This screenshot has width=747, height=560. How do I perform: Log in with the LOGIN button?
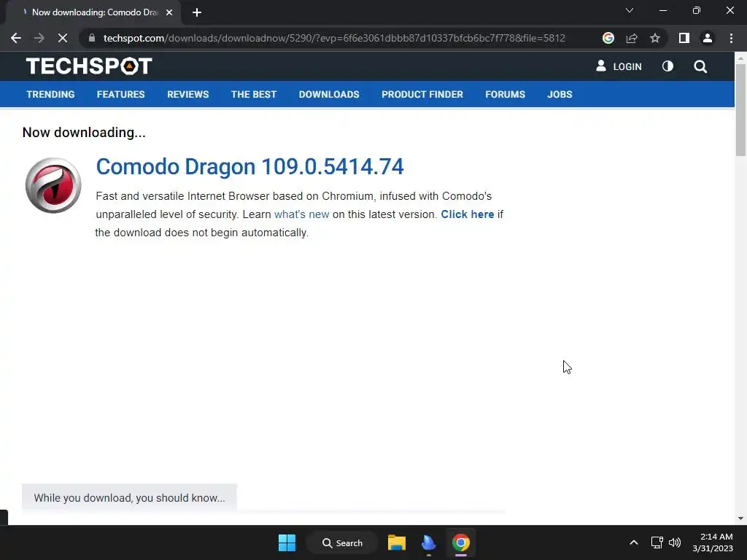[x=619, y=66]
